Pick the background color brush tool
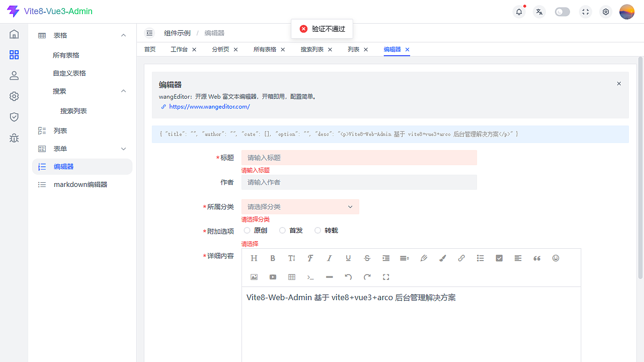The height and width of the screenshot is (362, 644). [443, 258]
